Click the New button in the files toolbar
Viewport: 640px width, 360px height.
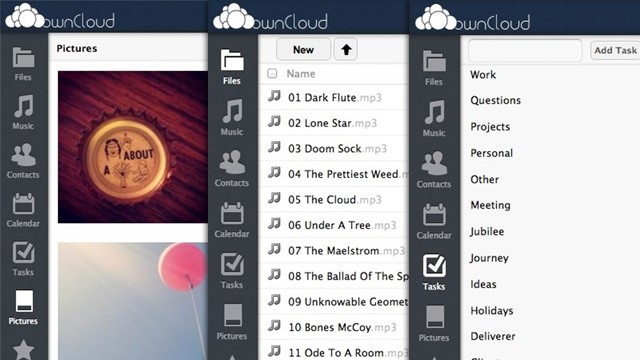point(303,49)
